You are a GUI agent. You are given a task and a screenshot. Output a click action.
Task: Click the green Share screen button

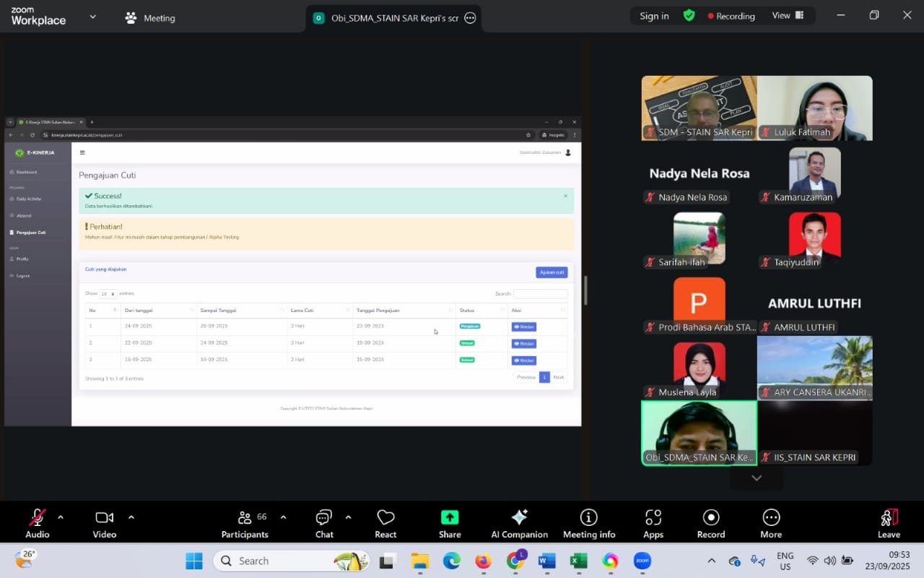coord(450,523)
